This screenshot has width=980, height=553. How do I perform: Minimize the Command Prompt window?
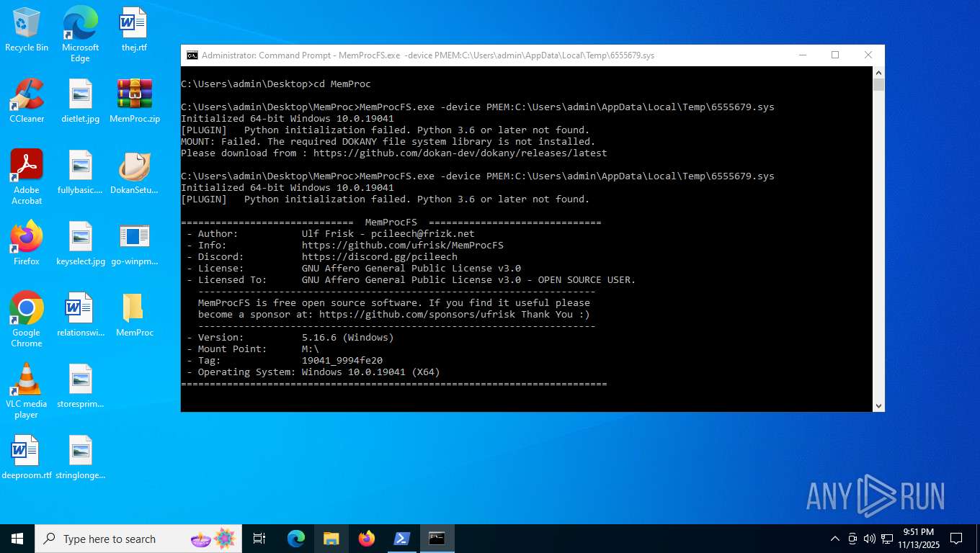802,55
